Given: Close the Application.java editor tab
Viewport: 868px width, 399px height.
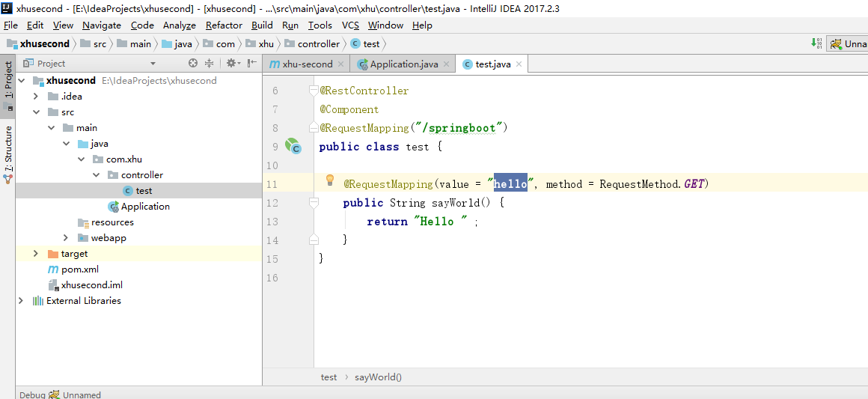Looking at the screenshot, I should click(446, 64).
